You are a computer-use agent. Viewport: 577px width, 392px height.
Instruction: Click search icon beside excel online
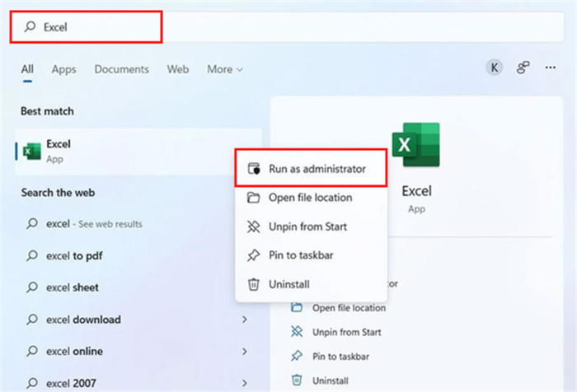[32, 351]
